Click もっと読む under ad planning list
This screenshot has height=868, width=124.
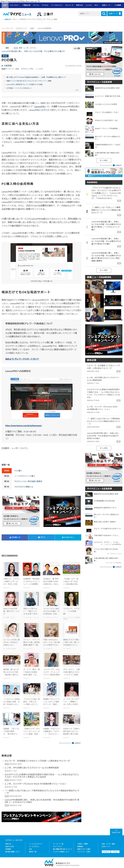(104, 160)
